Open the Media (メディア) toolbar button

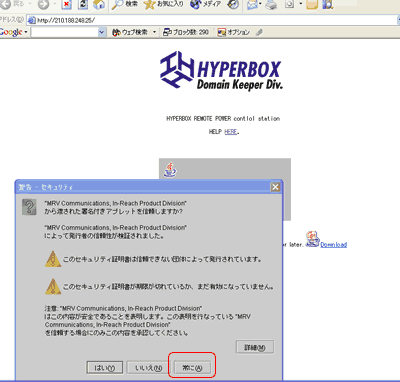[x=205, y=4]
